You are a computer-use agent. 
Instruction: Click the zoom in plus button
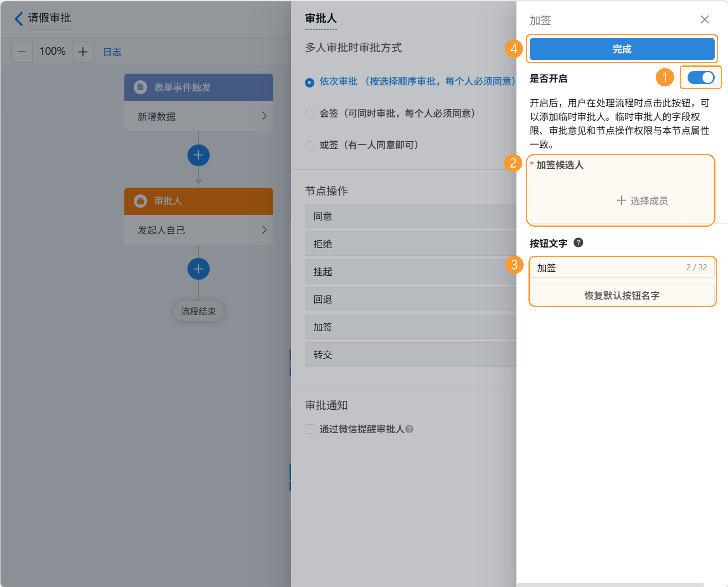pos(83,52)
